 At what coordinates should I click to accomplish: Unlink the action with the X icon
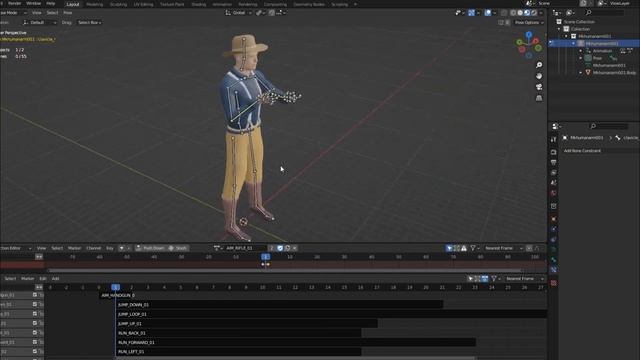[295, 248]
